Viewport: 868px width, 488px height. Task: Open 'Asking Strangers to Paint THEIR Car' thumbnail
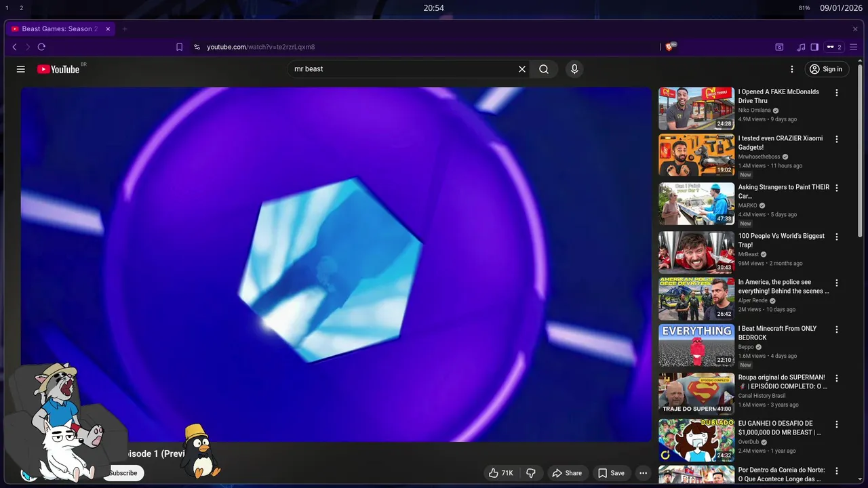tap(696, 204)
